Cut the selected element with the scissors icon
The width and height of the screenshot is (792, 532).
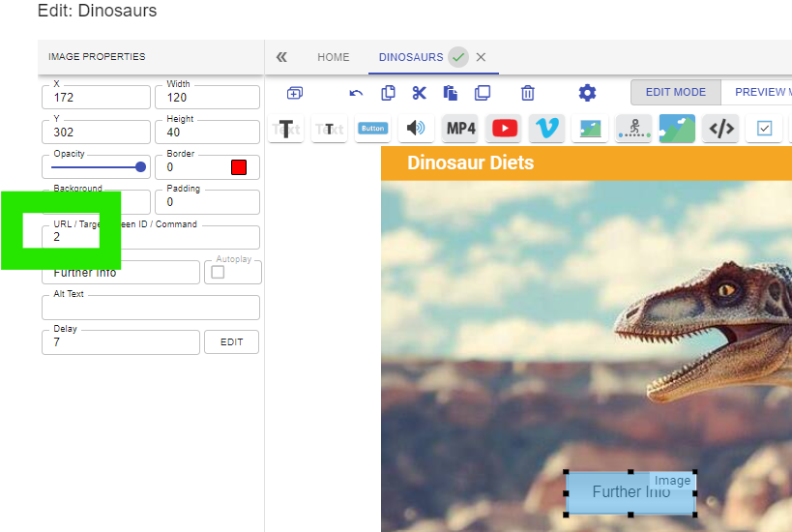(419, 93)
